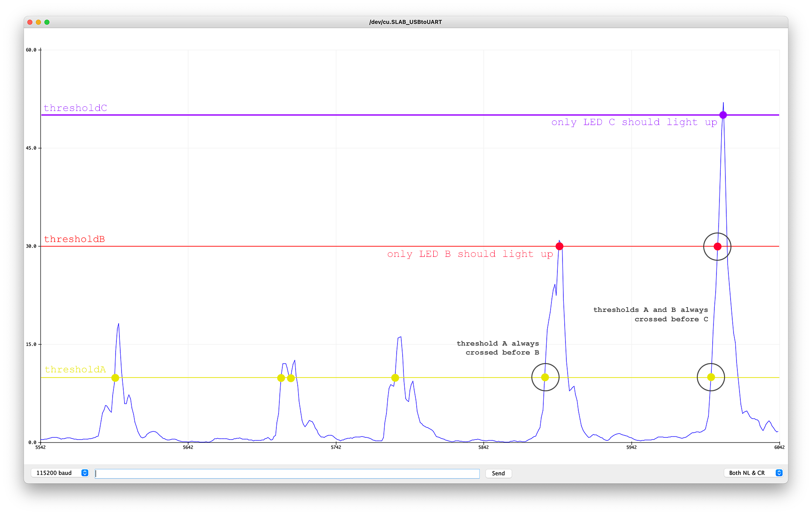Image resolution: width=812 pixels, height=515 pixels.
Task: Click the window title /dev/cu.SLAB_USBtoUART
Action: 406,22
